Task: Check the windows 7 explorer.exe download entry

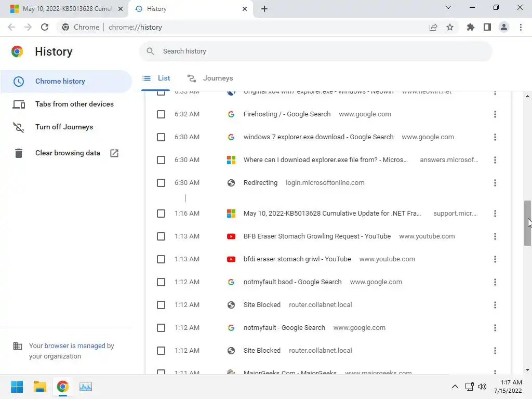Action: tap(161, 137)
